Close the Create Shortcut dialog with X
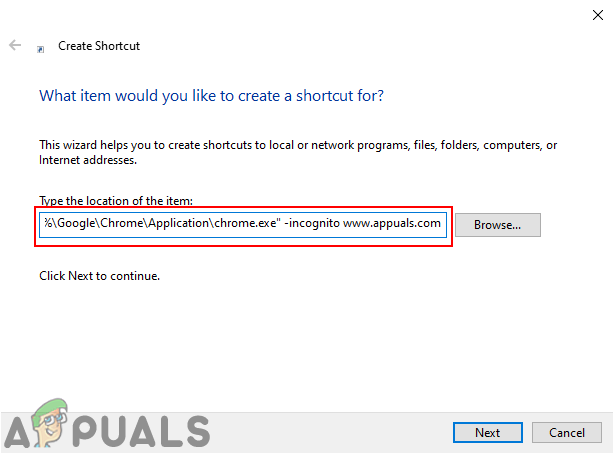Viewport: 614px width, 454px height. [598, 15]
